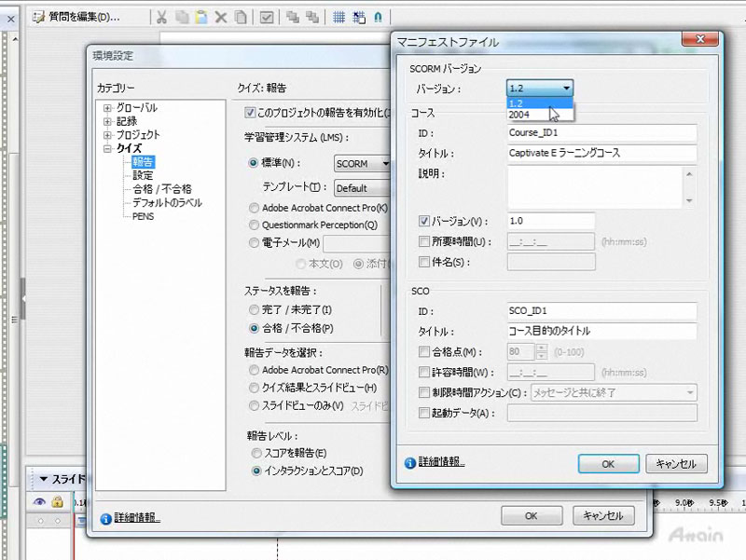This screenshot has height=560, width=746.
Task: Click the Cut scissors icon in toolbar
Action: pos(161,17)
